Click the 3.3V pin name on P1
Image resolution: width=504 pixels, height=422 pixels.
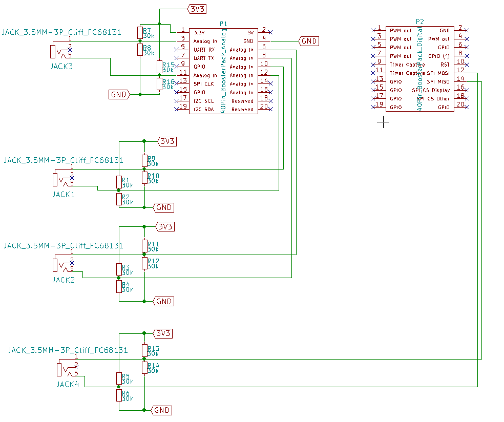coord(199,33)
